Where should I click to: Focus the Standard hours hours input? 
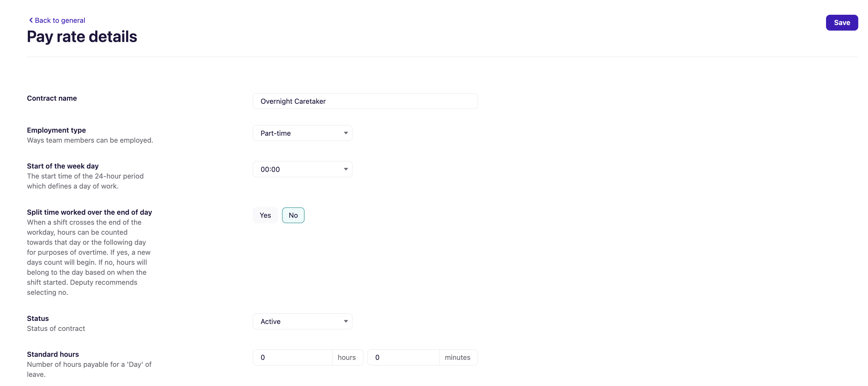[292, 357]
